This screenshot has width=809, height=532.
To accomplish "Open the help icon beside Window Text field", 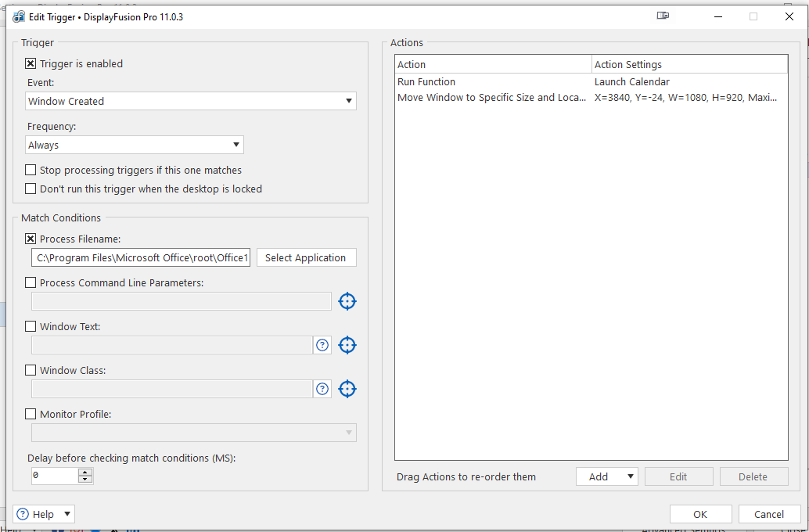I will pos(322,345).
